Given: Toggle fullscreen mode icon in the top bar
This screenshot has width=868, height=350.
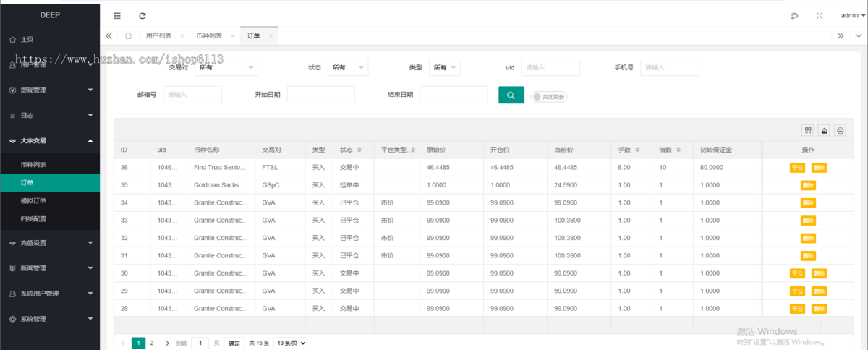Looking at the screenshot, I should point(820,15).
